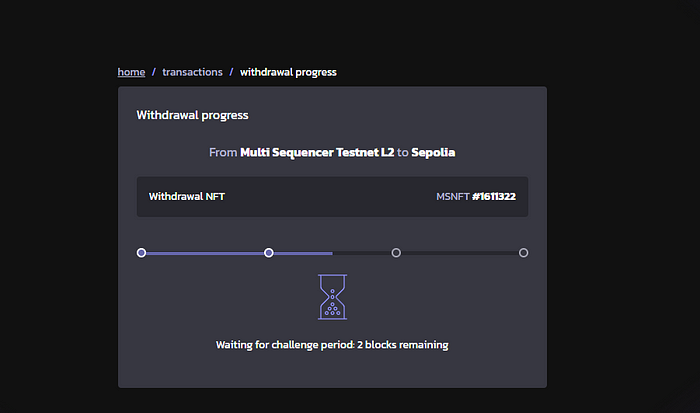The height and width of the screenshot is (413, 700).
Task: Click the hourglass waiting icon
Action: pos(332,297)
